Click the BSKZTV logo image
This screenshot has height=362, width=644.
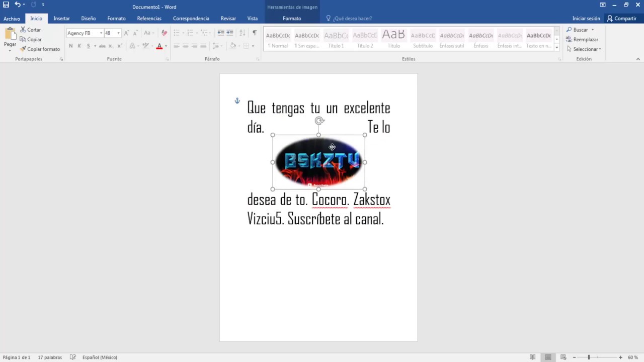[x=319, y=162]
